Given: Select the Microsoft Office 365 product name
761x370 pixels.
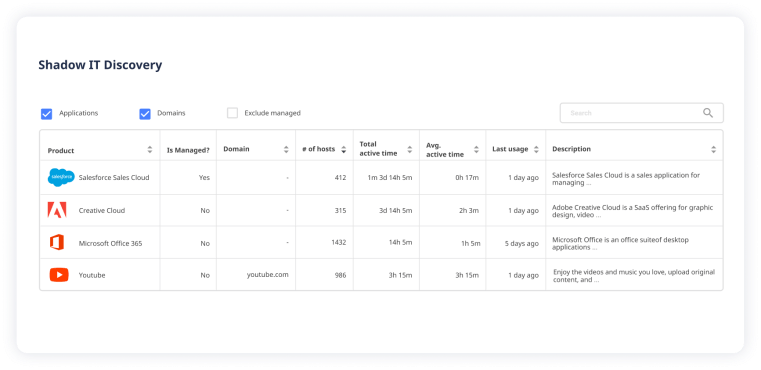Looking at the screenshot, I should pos(111,243).
